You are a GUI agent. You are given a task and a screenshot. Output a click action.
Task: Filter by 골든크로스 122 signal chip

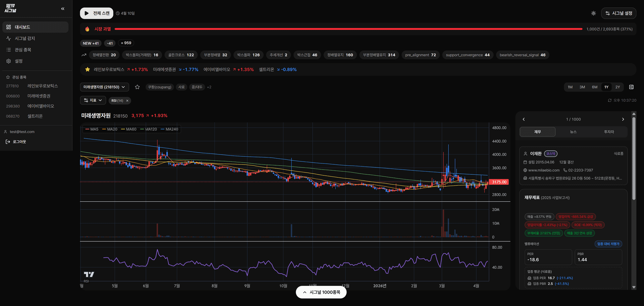tap(181, 55)
